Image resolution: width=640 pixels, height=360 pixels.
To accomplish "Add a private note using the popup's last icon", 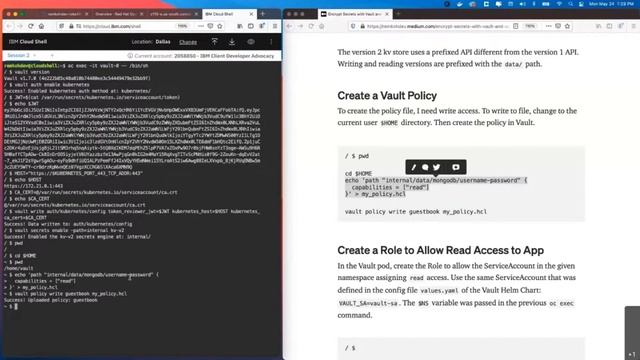I will (456, 167).
